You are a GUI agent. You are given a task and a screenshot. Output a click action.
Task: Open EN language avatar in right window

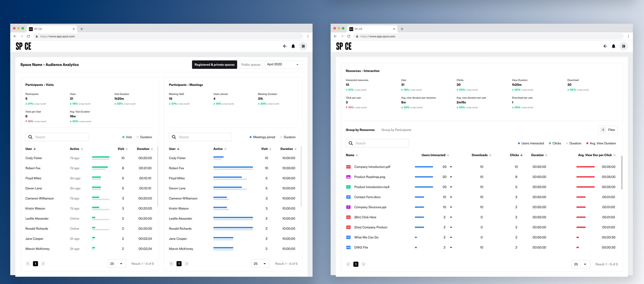coord(624,46)
